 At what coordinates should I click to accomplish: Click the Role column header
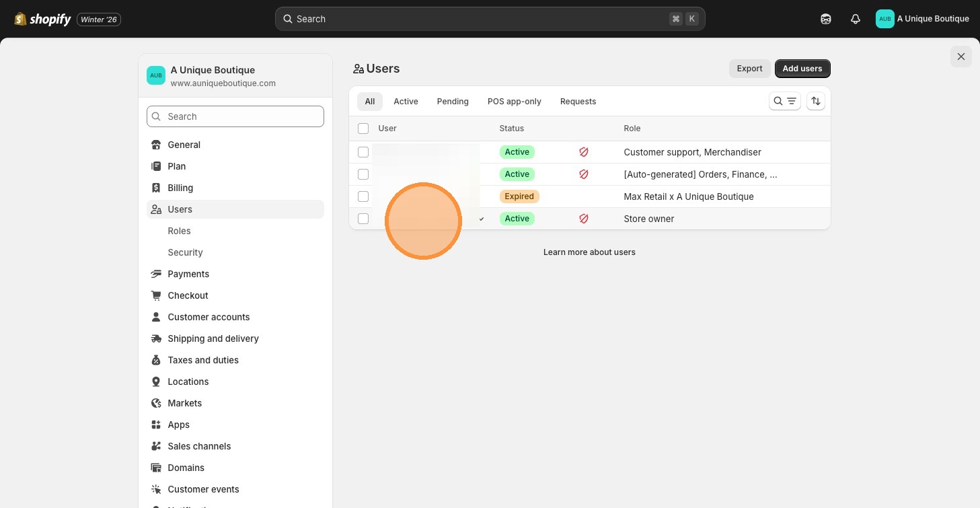click(x=632, y=129)
